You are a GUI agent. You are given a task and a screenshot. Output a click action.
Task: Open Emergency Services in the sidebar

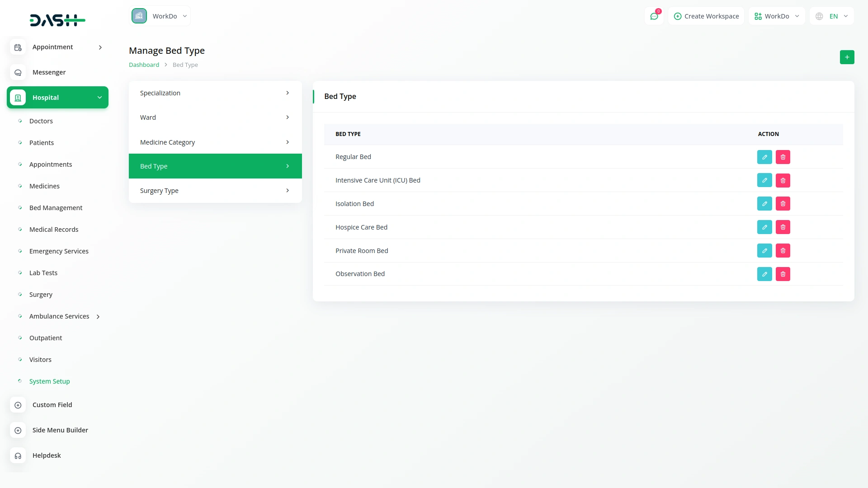59,251
